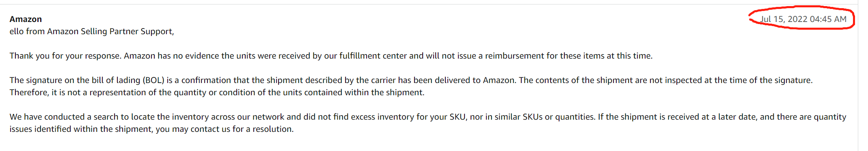Click the words 'time of the signature'

pos(771,80)
